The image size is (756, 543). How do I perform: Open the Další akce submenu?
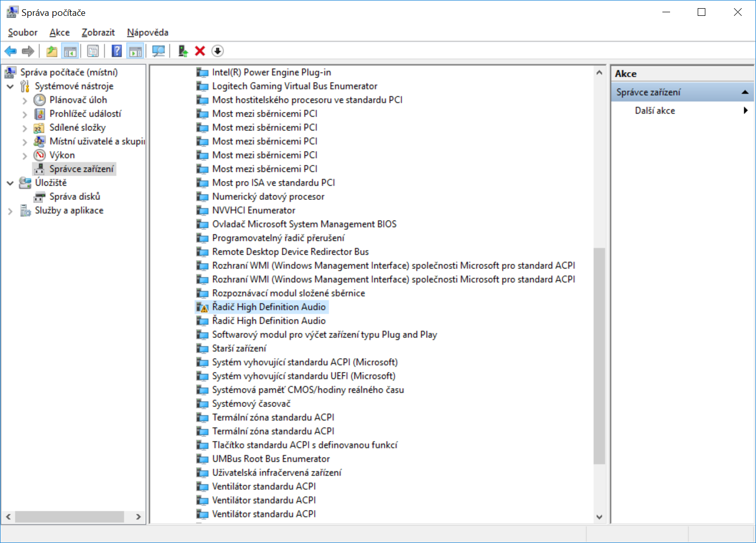click(655, 110)
